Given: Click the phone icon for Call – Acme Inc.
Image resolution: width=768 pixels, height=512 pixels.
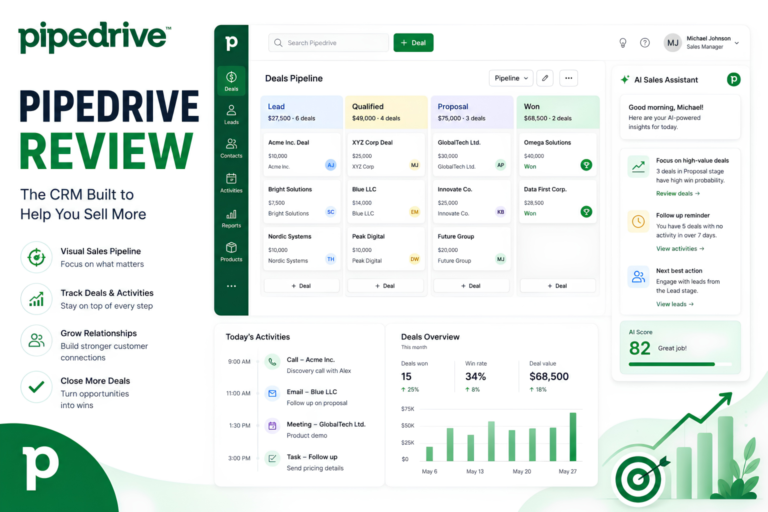Looking at the screenshot, I should (272, 362).
